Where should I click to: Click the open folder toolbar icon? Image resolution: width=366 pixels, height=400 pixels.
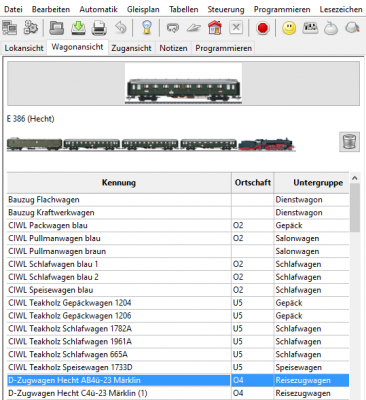(x=57, y=28)
